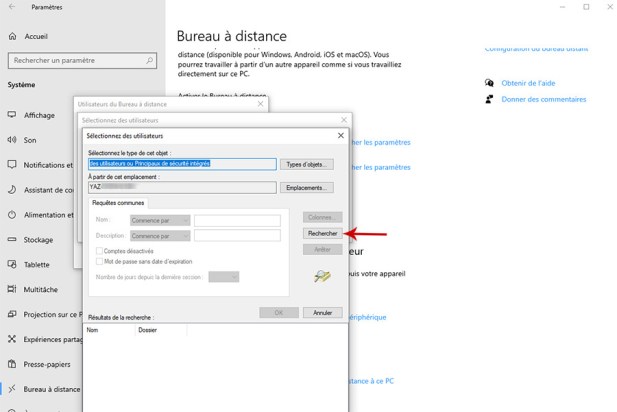Click the Accueil menu item
This screenshot has height=412, width=617.
coord(36,36)
